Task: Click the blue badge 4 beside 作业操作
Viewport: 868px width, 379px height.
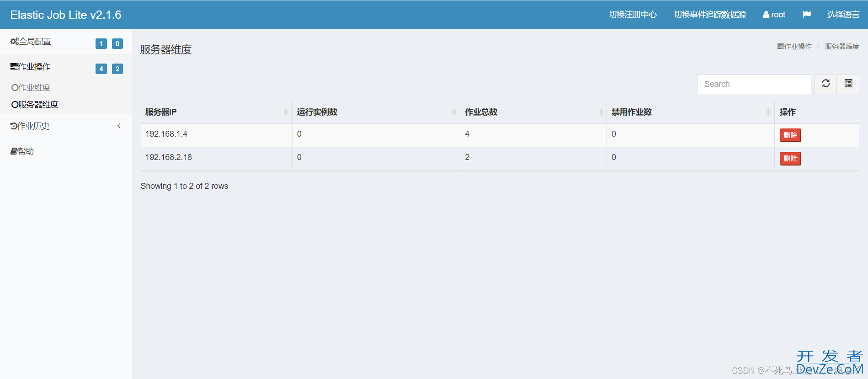Action: coord(101,69)
